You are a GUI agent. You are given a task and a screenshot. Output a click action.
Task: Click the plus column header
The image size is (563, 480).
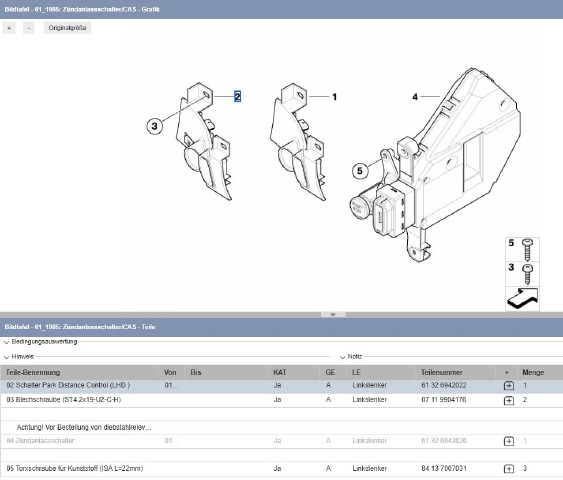pyautogui.click(x=506, y=372)
